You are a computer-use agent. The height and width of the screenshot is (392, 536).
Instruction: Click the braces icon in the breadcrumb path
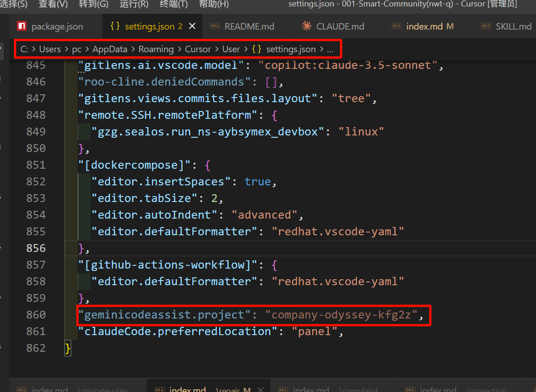(x=257, y=49)
